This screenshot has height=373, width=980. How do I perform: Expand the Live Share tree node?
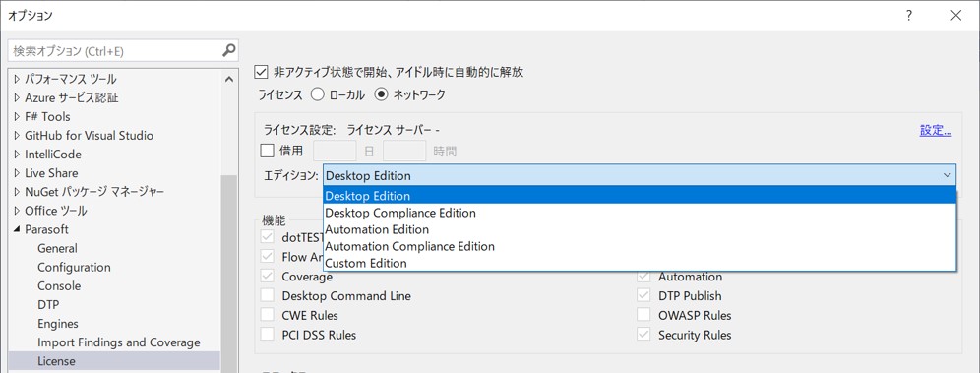pyautogui.click(x=17, y=173)
